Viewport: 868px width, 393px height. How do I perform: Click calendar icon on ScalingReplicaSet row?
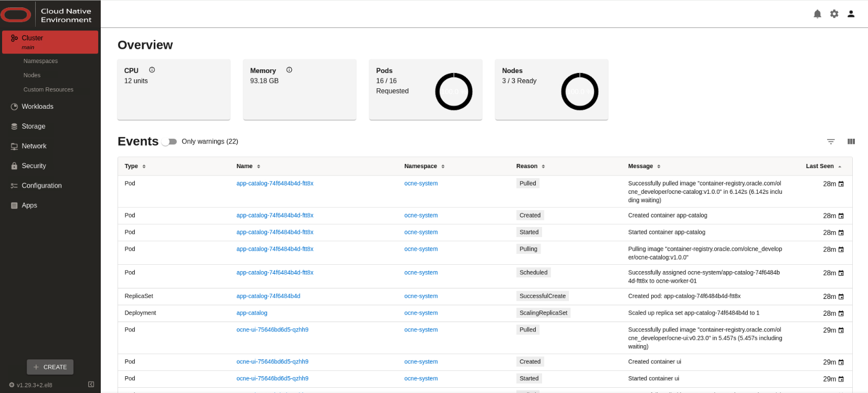841,314
